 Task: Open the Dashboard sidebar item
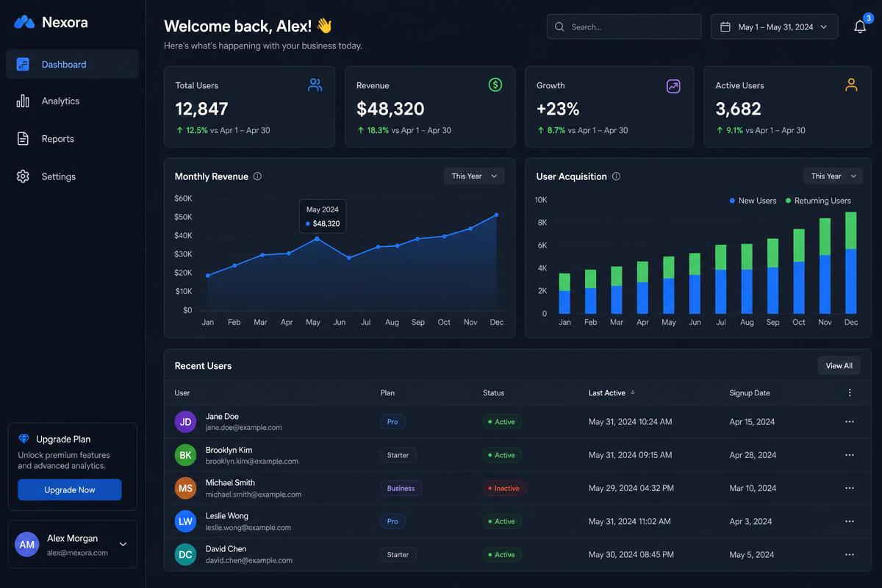[72, 64]
